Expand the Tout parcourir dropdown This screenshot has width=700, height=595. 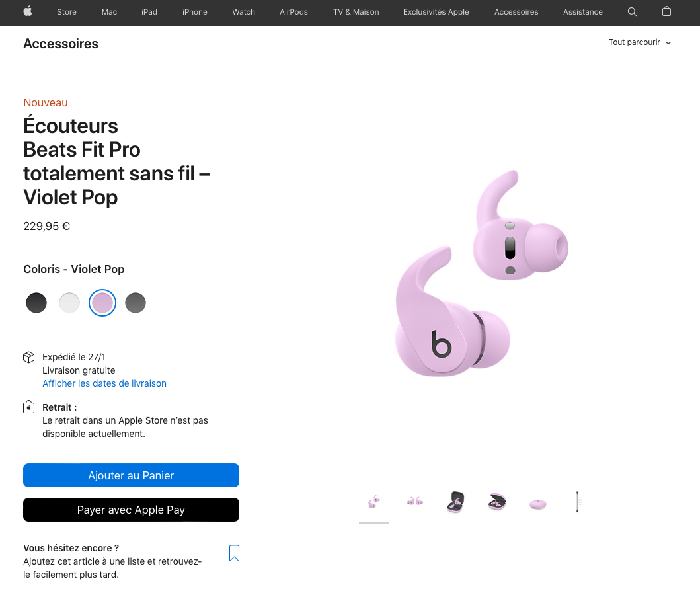[639, 42]
